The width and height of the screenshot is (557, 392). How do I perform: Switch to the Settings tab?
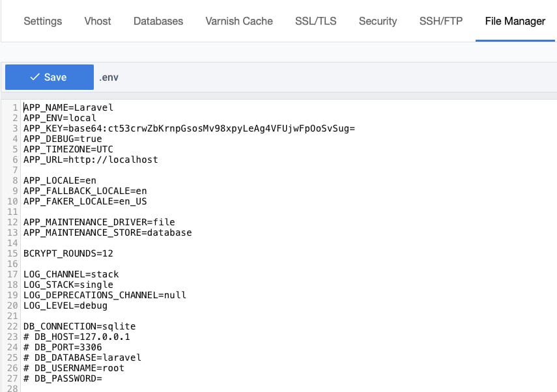pos(42,21)
